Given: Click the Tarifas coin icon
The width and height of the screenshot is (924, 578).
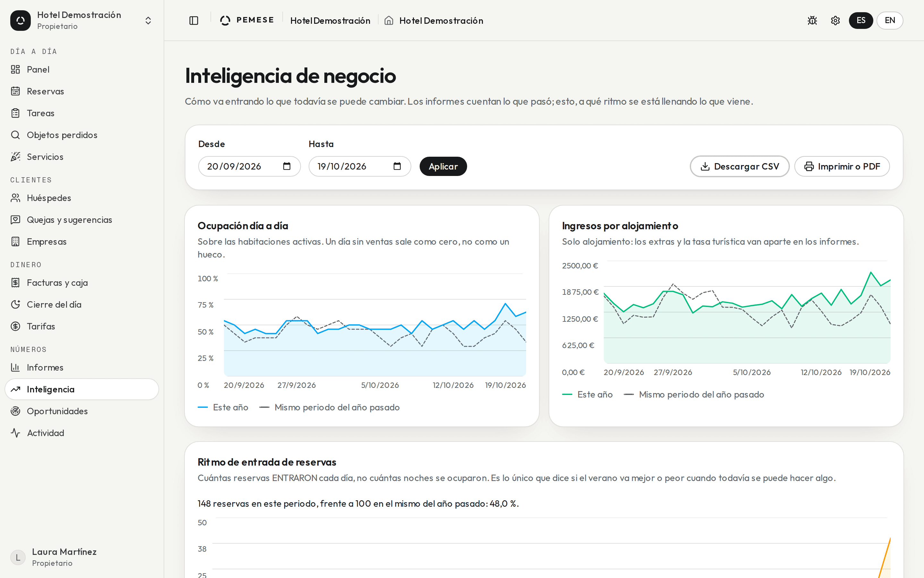Looking at the screenshot, I should coord(15,327).
